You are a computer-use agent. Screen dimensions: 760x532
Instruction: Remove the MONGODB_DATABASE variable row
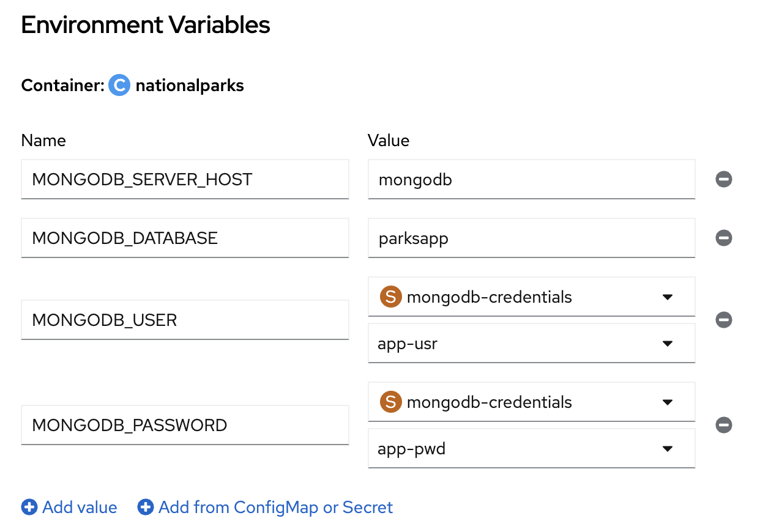click(x=724, y=238)
